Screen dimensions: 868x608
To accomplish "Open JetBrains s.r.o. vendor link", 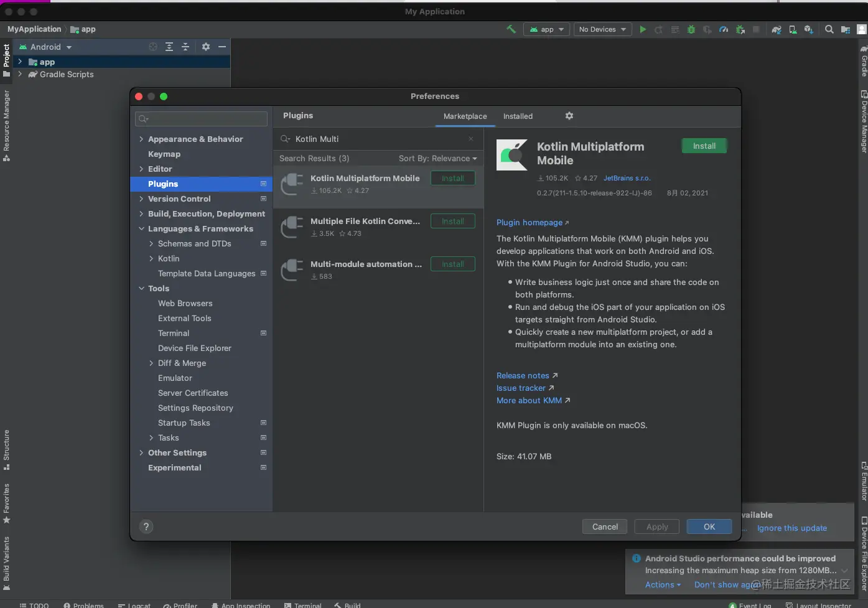I will tap(627, 178).
